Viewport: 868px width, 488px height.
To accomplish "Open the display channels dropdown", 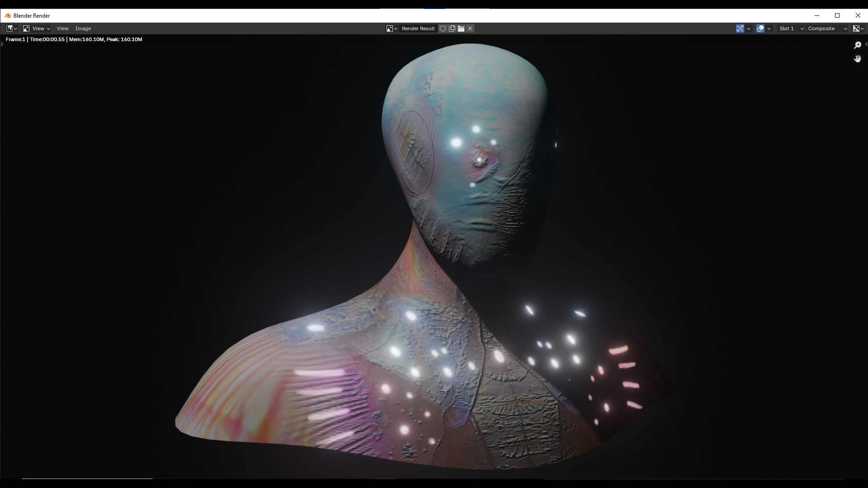I will coord(858,28).
